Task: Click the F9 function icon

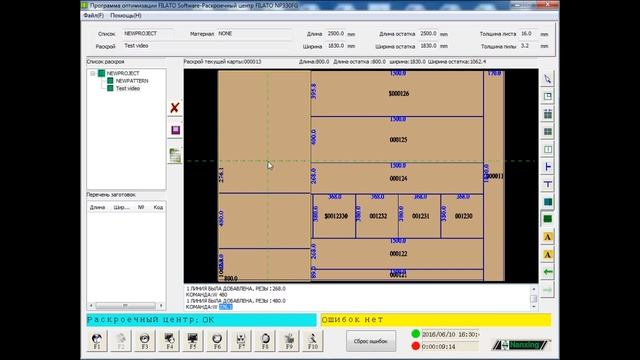Action: [289, 341]
